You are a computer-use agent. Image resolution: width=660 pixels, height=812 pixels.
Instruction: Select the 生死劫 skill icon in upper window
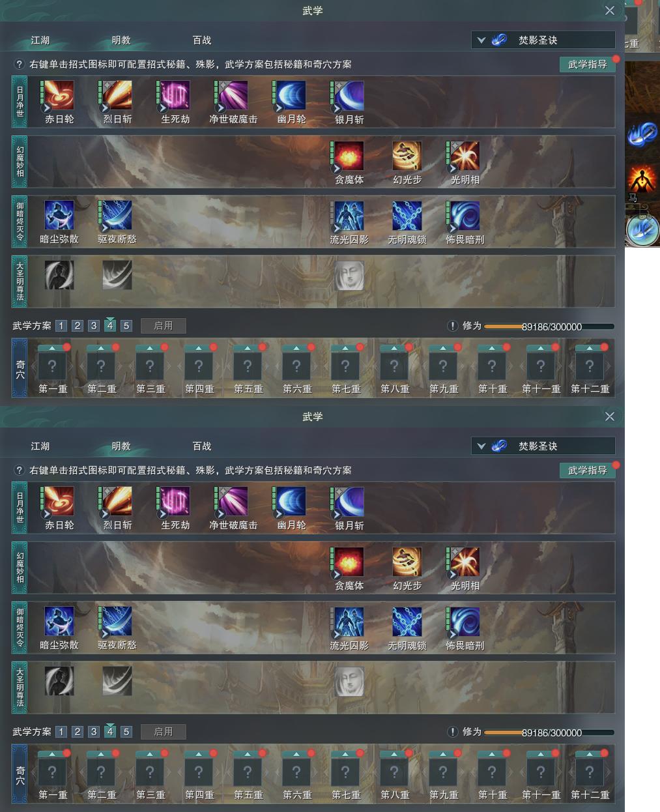point(175,96)
